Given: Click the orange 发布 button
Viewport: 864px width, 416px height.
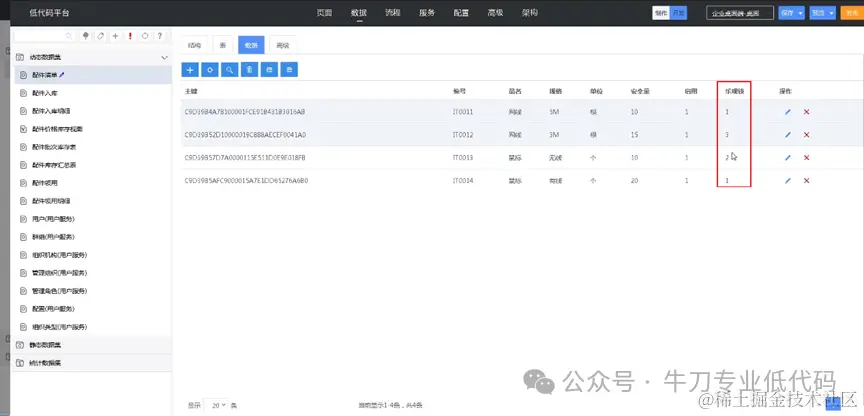Looking at the screenshot, I should (x=852, y=13).
